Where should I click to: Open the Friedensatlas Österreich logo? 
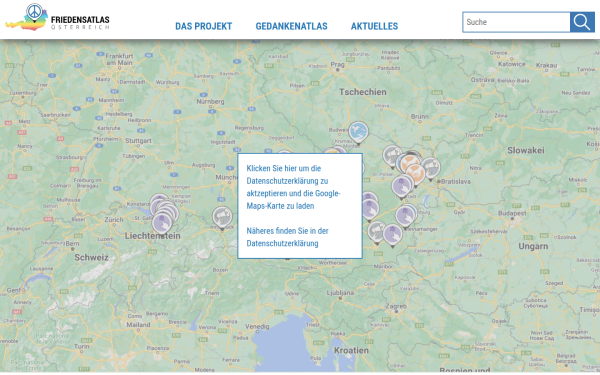pyautogui.click(x=57, y=18)
